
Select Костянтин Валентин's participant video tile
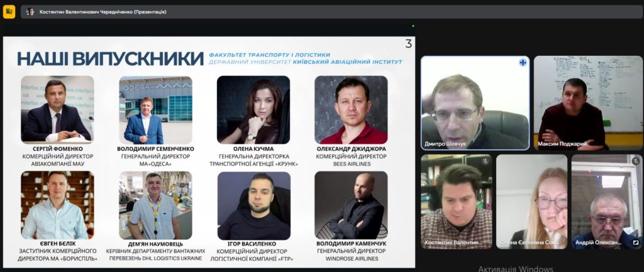tap(457, 202)
